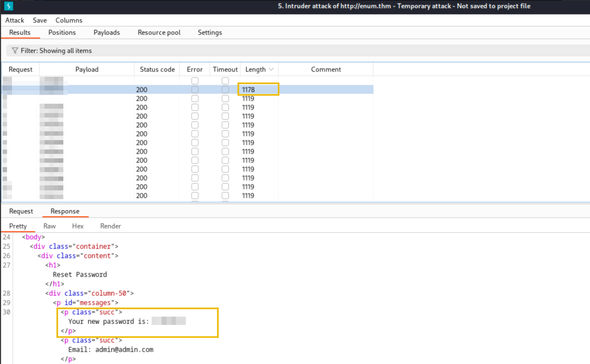Click the Burp Suite lightning logo icon

[x=9, y=6]
